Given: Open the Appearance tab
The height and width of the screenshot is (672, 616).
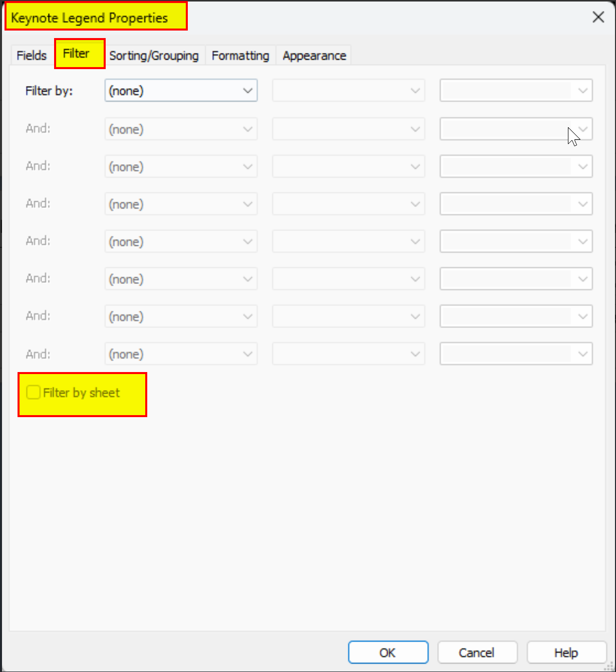Looking at the screenshot, I should click(315, 56).
